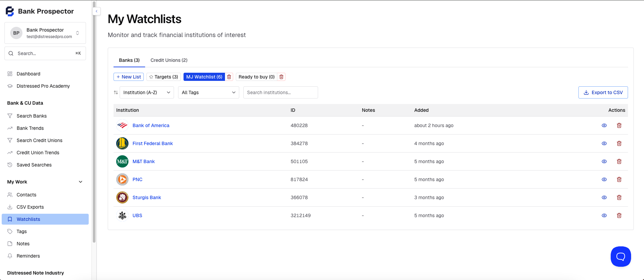Click the Bank of America logo

(x=122, y=125)
